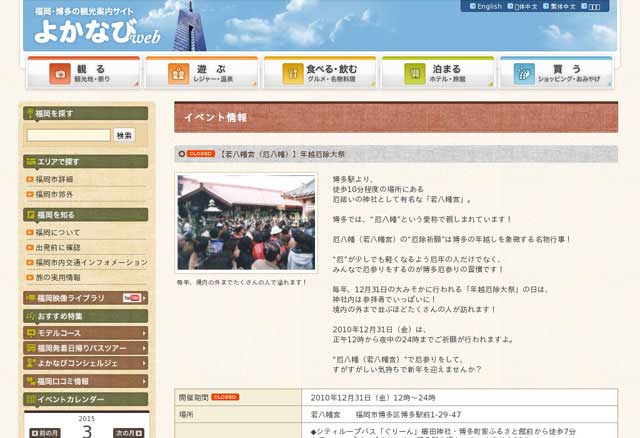Image resolution: width=640 pixels, height=438 pixels.
Task: Click orange bullet icon beside 福岡について
Action: tap(30, 232)
